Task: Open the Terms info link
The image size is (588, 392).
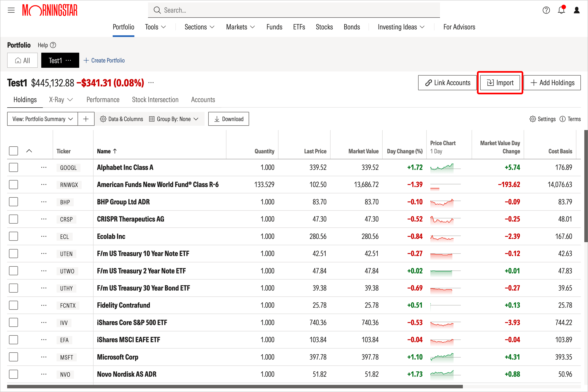Action: tap(570, 119)
